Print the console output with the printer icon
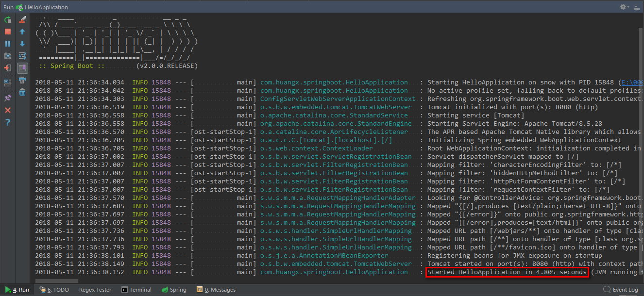Viewport: 644px width, 296px height. point(22,80)
